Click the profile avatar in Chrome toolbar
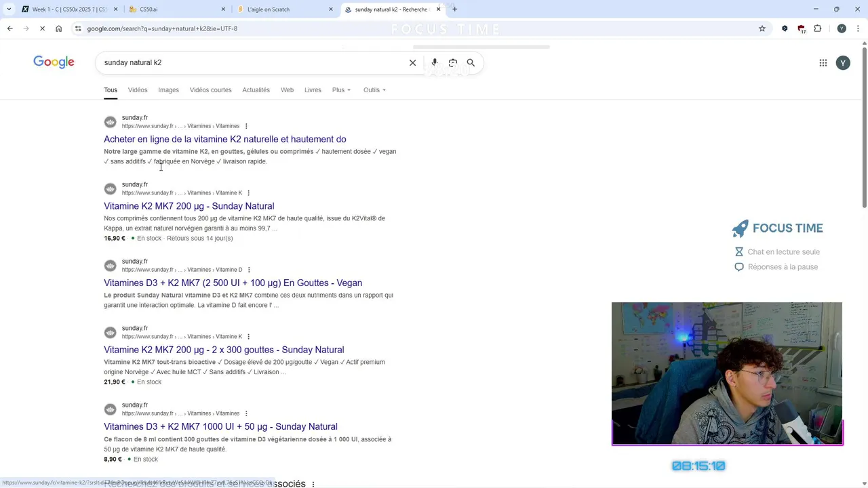 pyautogui.click(x=842, y=28)
